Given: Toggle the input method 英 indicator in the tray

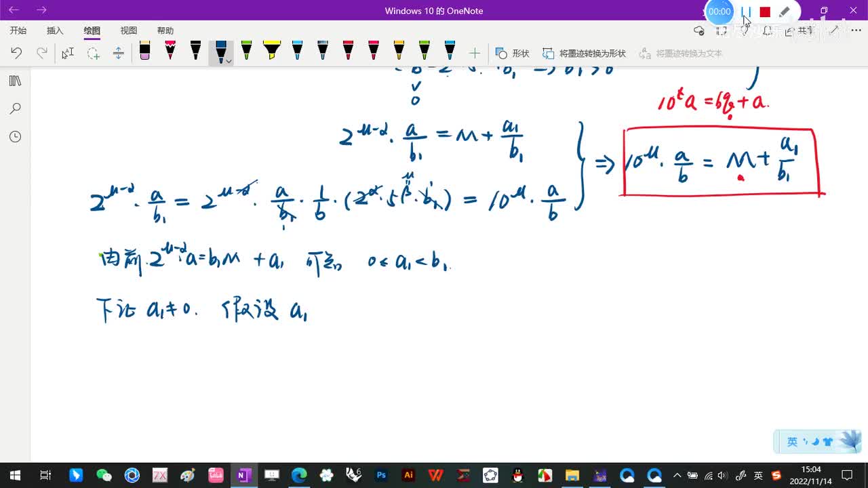Looking at the screenshot, I should coord(758,475).
